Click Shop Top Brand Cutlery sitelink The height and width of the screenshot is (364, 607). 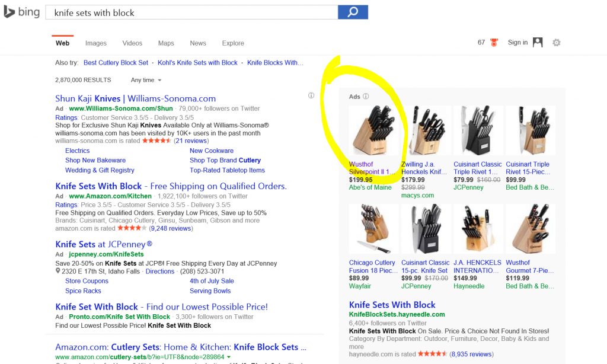225,160
